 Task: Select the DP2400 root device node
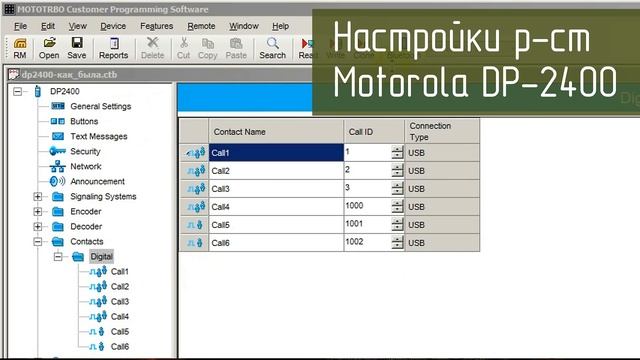(x=64, y=91)
